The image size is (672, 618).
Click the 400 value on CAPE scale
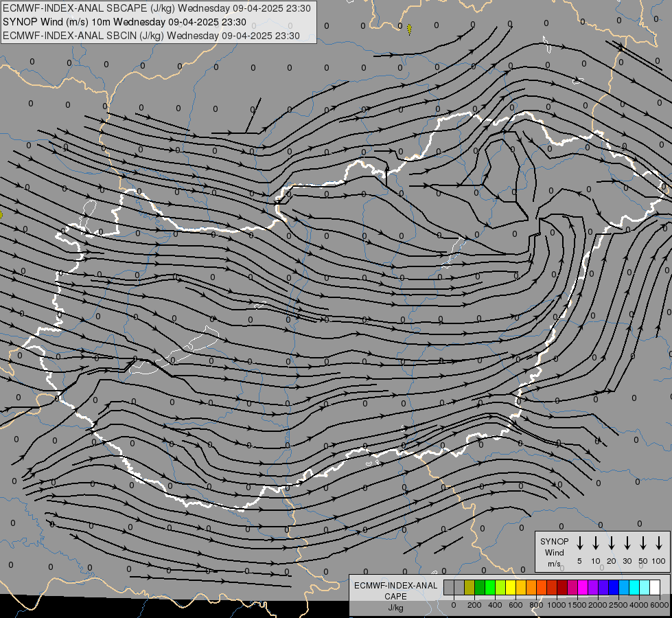pyautogui.click(x=495, y=605)
